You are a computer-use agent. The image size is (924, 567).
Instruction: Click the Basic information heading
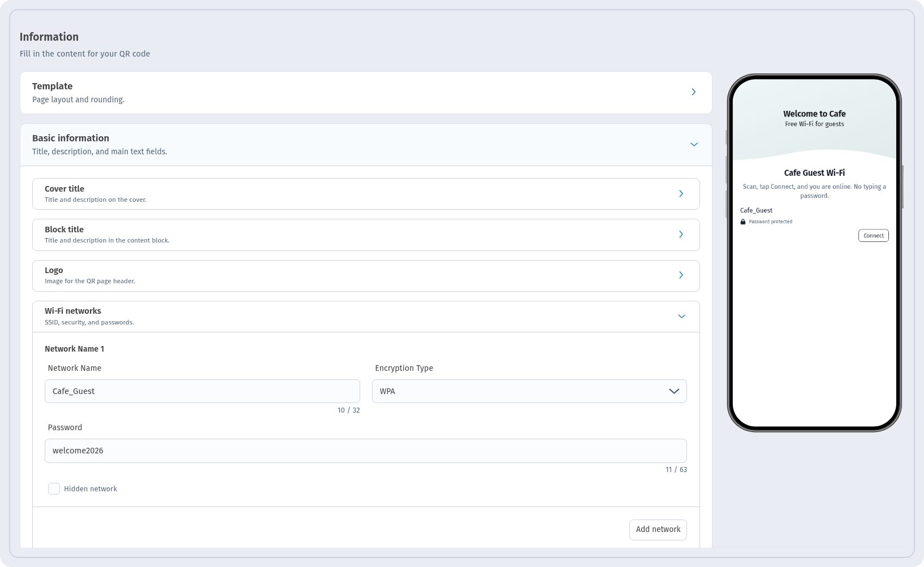click(71, 138)
